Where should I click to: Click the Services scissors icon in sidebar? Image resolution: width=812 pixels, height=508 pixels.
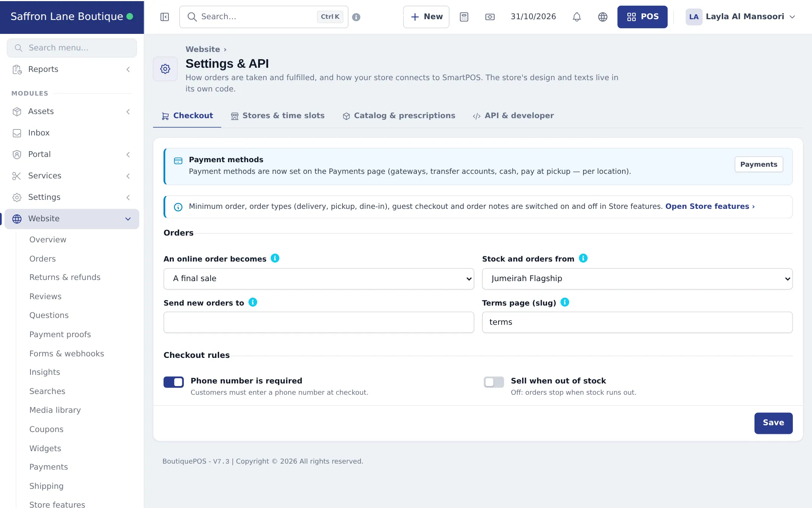[x=17, y=176]
